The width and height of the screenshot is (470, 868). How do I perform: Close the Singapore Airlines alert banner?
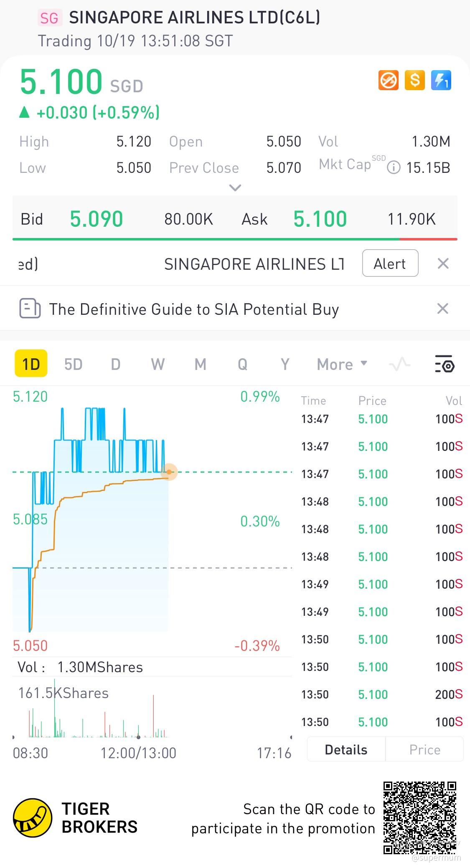click(x=443, y=263)
